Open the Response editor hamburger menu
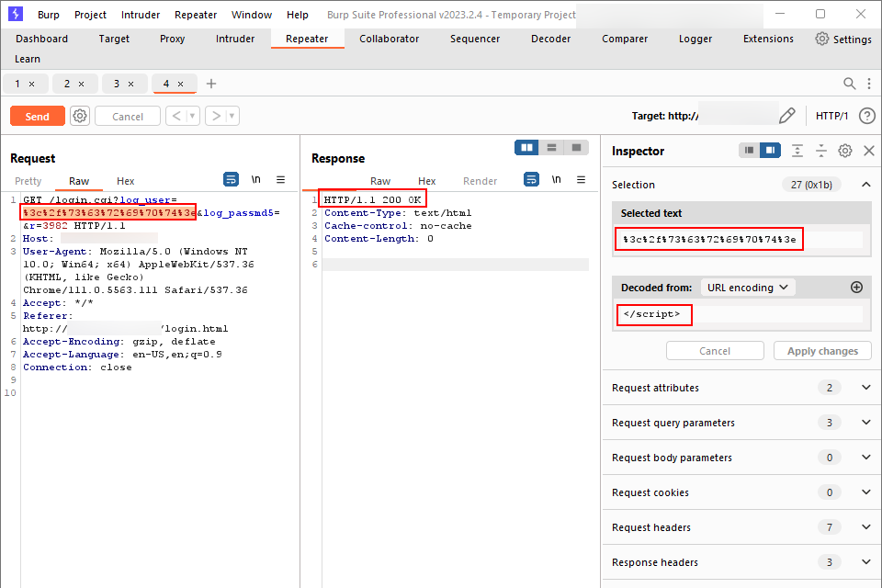This screenshot has height=588, width=882. (581, 179)
